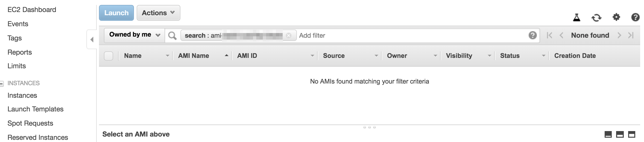Remove the ami search filter
The height and width of the screenshot is (142, 644).
288,35
